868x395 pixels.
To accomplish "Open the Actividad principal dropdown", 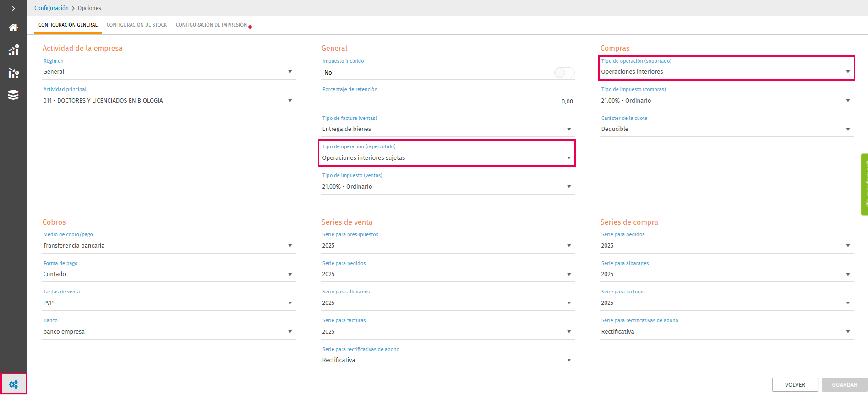I will tap(169, 101).
